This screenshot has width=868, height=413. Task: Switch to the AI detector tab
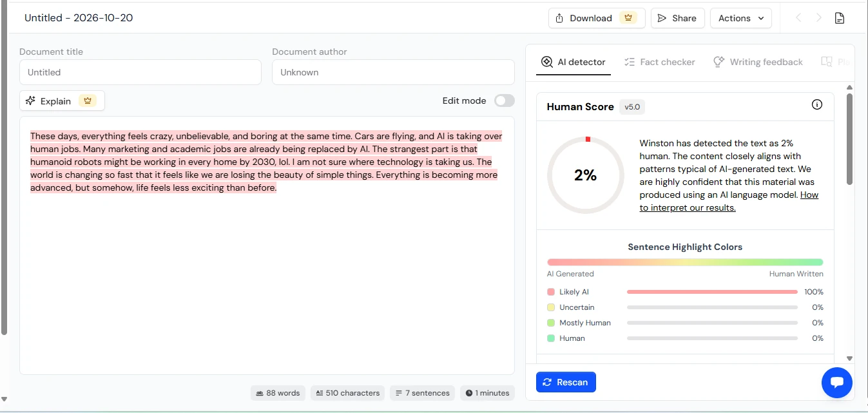pyautogui.click(x=574, y=62)
